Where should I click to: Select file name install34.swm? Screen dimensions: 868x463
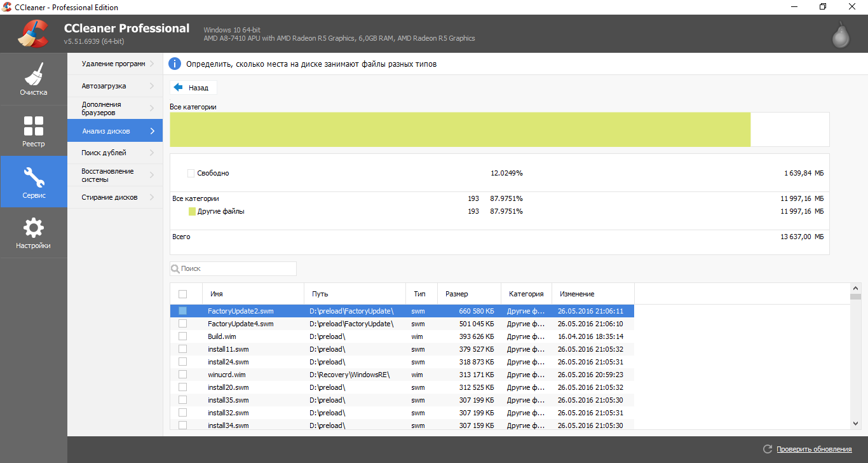pos(228,425)
